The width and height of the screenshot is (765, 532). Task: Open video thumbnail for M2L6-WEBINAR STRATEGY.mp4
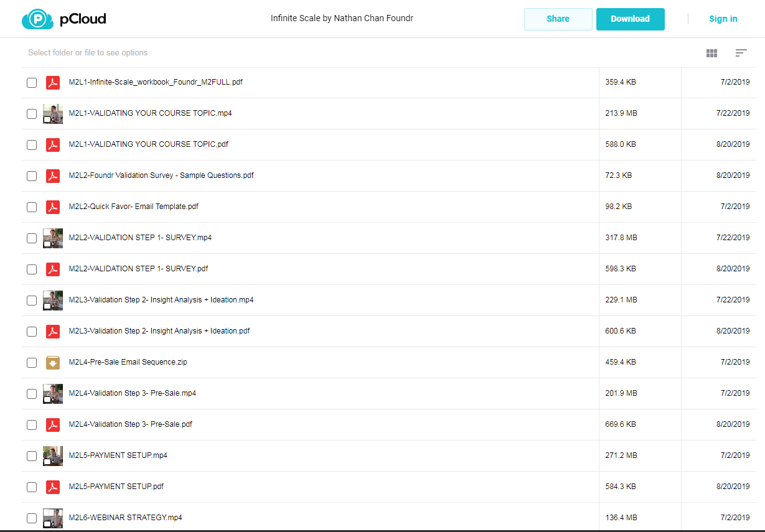53,518
